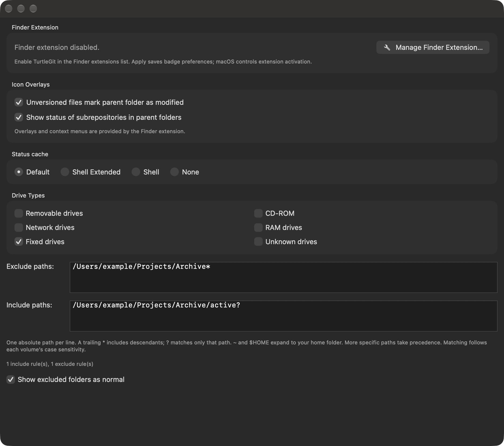This screenshot has width=504, height=446.
Task: Click the 'Drive Types' section heading
Action: pos(28,195)
